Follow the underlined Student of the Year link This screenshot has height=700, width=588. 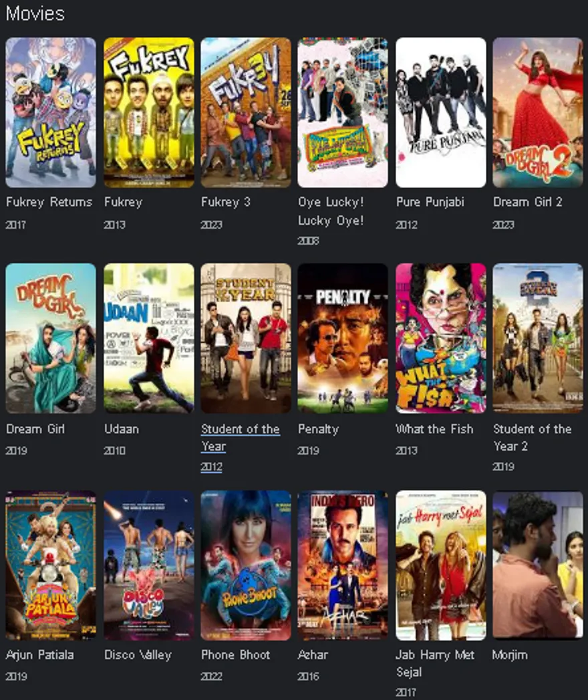point(240,437)
